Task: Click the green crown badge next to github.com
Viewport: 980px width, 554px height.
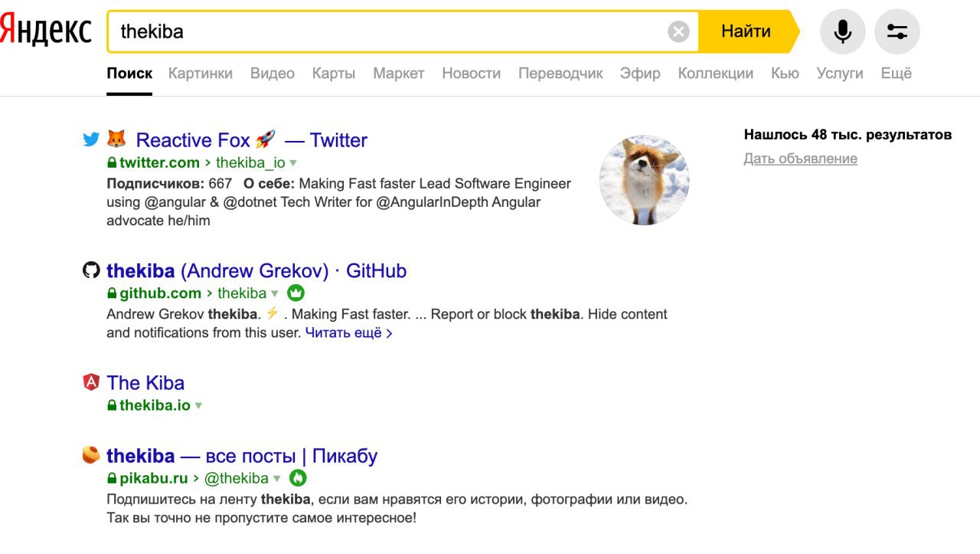Action: [x=296, y=293]
